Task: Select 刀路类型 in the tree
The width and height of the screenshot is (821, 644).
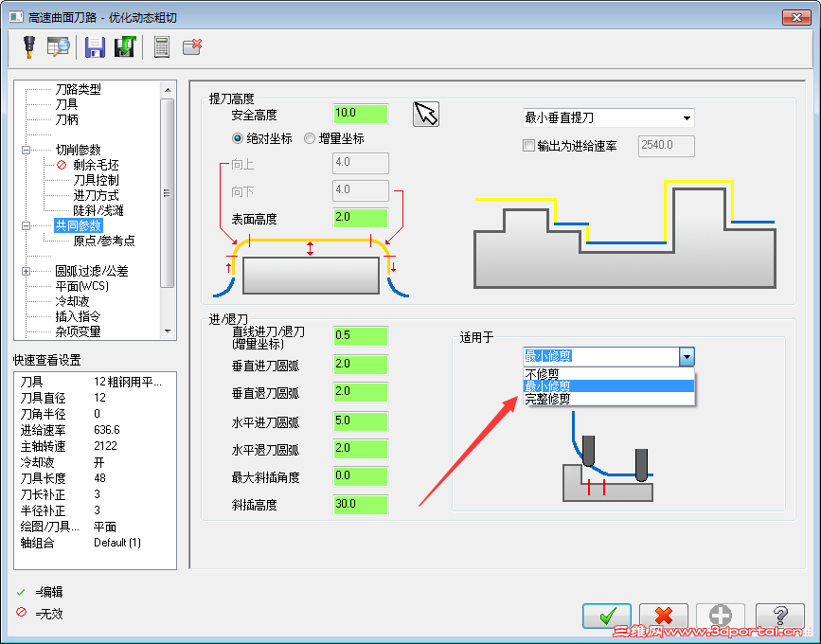Action: pos(78,89)
